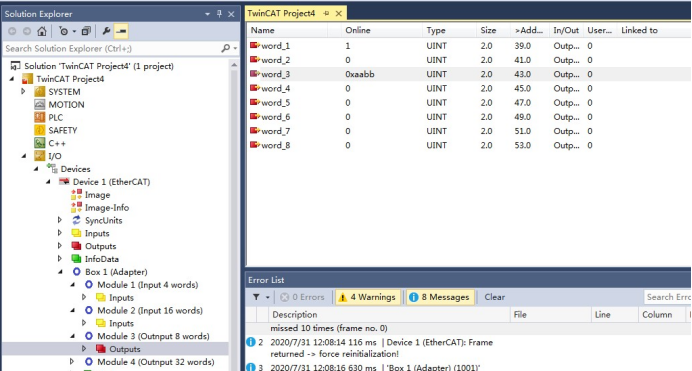Expand the SYSTEM tree node

(x=23, y=91)
